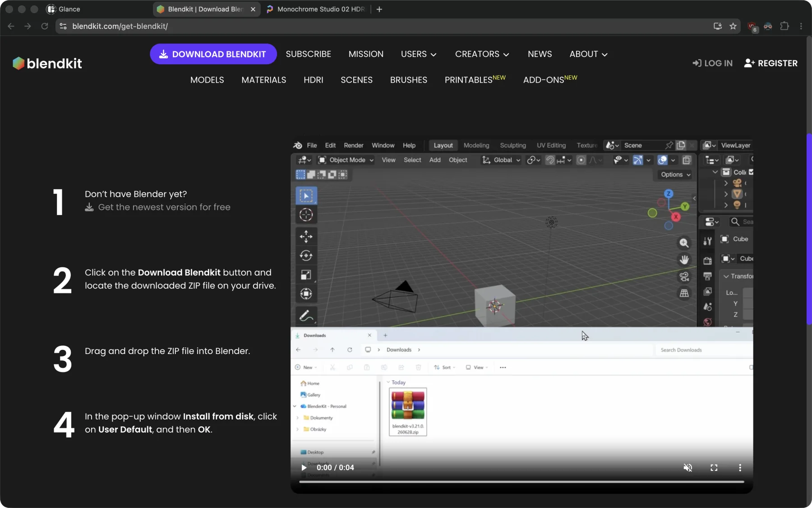812x508 pixels.
Task: Click the Register link
Action: pos(770,63)
